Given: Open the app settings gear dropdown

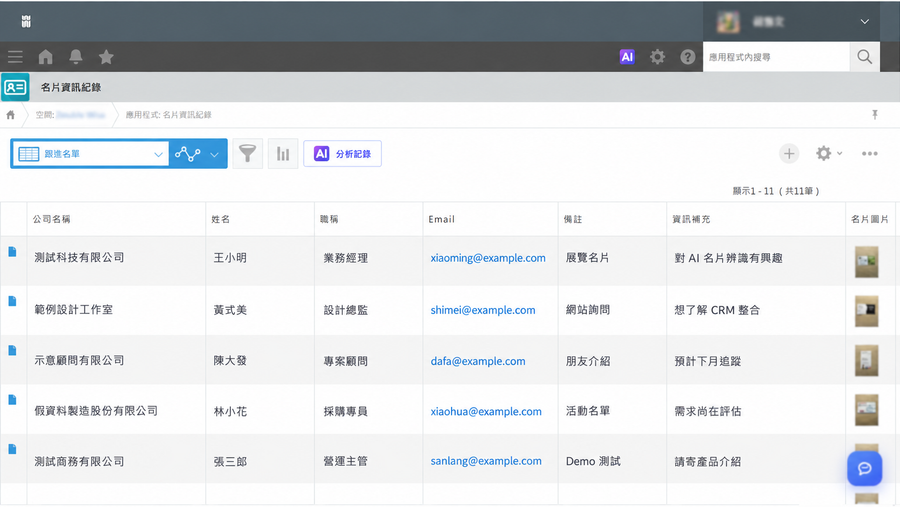Looking at the screenshot, I should click(829, 153).
